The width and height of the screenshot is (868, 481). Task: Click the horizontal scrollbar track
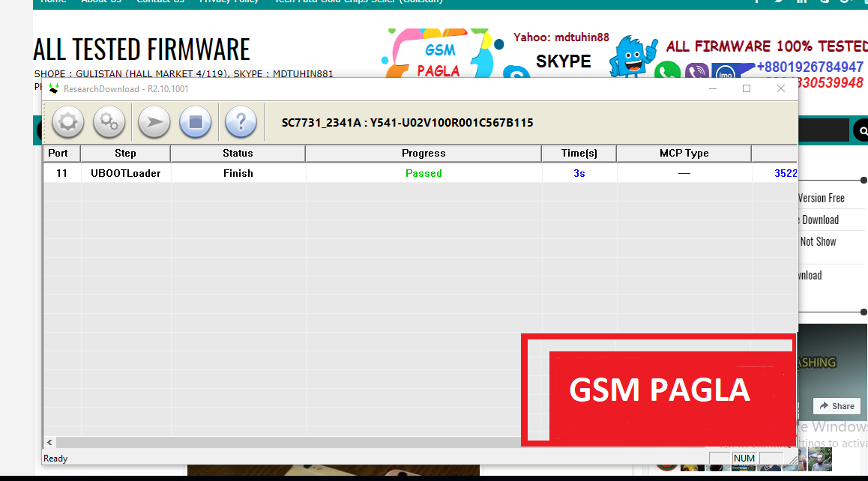click(x=288, y=442)
